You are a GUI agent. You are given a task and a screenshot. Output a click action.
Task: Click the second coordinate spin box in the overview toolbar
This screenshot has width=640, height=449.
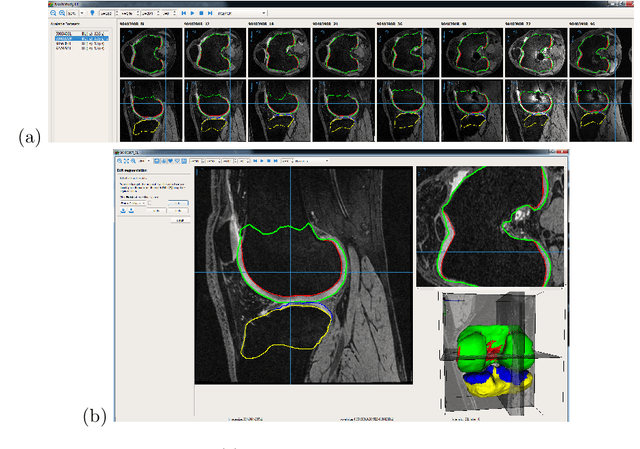(130, 13)
